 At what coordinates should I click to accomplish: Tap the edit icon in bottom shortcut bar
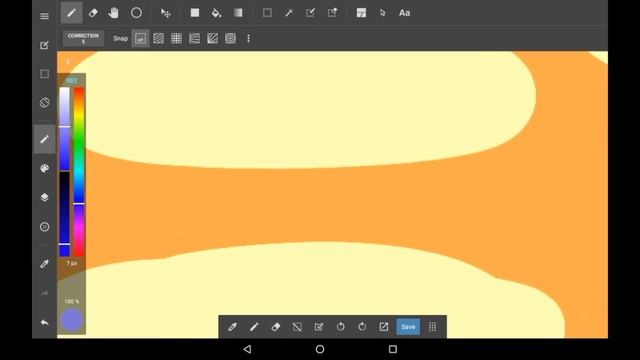319,327
